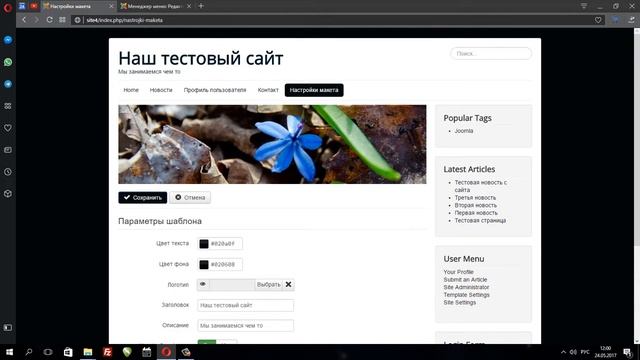
Task: Click the Наш тестовый сайт site title
Action: (x=200, y=58)
